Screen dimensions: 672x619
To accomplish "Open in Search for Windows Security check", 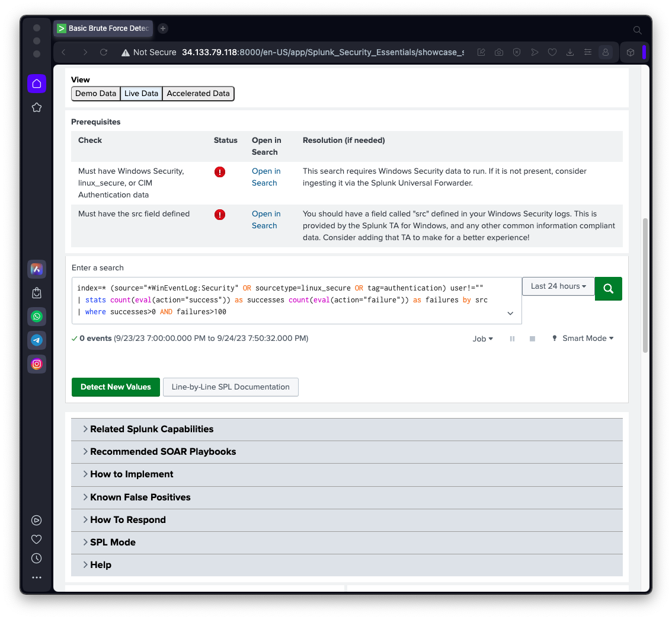I will pyautogui.click(x=265, y=177).
